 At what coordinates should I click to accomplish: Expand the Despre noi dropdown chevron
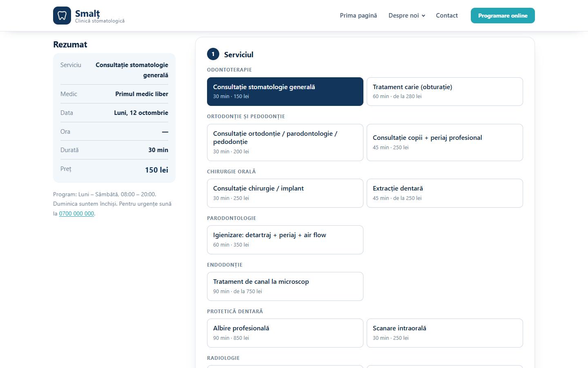click(423, 16)
